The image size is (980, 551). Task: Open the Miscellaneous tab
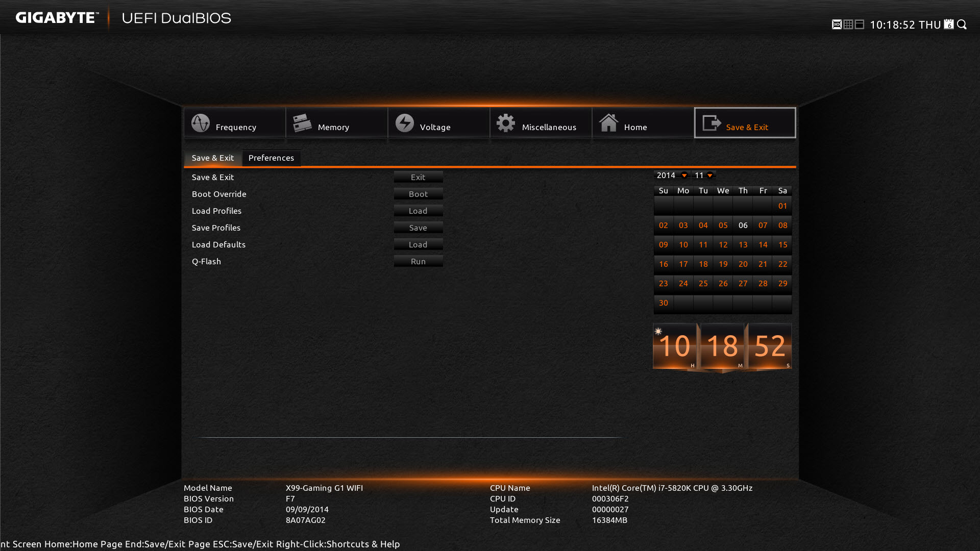[541, 122]
